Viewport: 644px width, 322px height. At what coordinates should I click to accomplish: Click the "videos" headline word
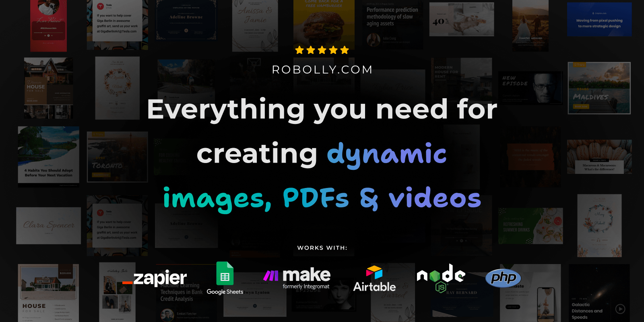[x=435, y=198]
